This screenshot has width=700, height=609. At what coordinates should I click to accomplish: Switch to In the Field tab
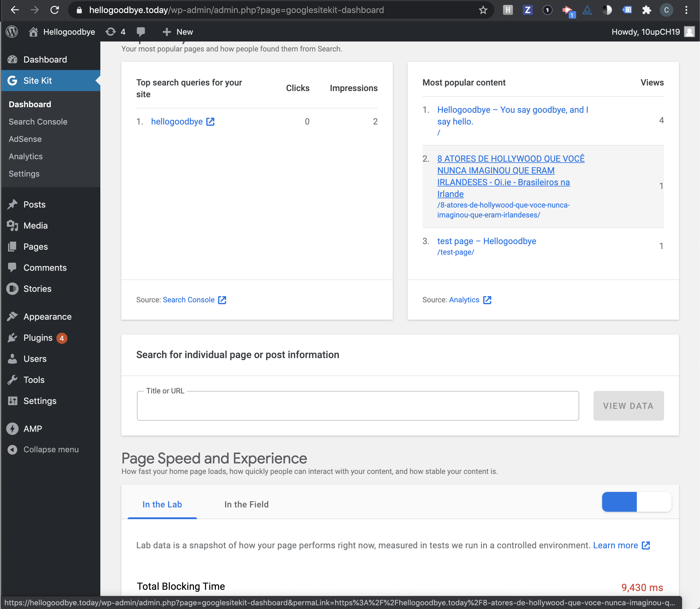pyautogui.click(x=246, y=504)
